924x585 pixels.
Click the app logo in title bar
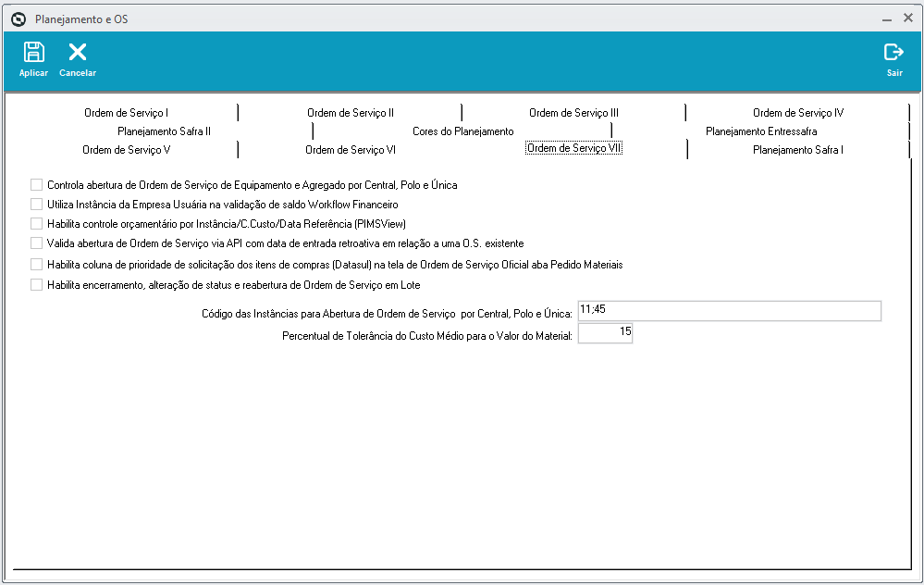click(x=18, y=19)
